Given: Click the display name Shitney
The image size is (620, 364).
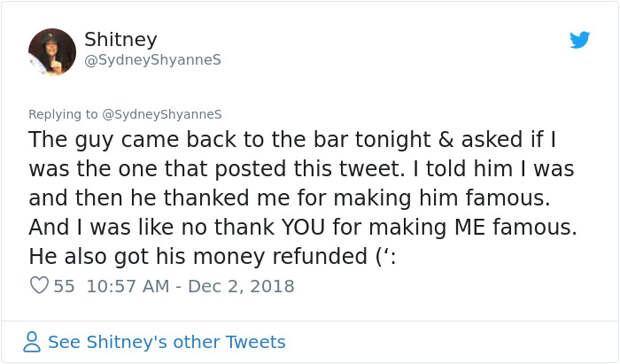Looking at the screenshot, I should point(121,40).
